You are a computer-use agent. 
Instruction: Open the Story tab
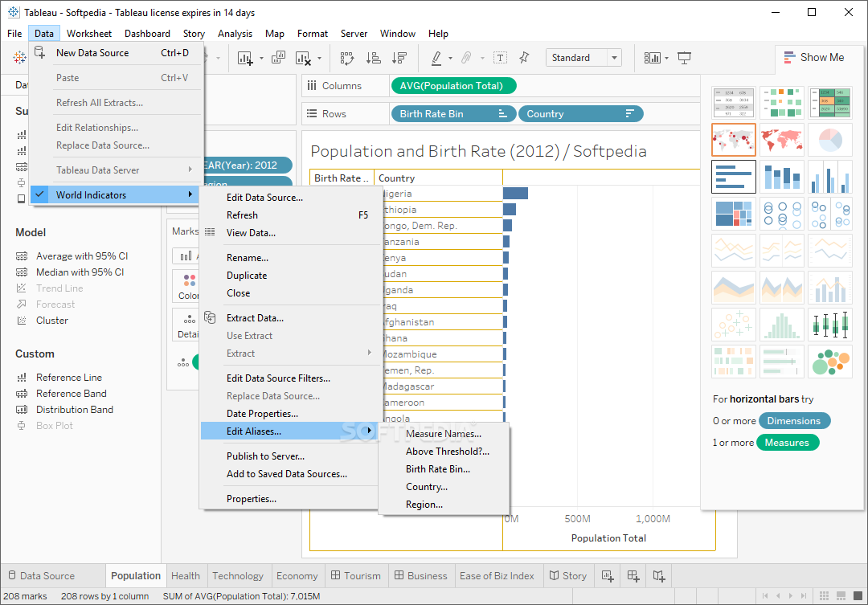coord(568,576)
